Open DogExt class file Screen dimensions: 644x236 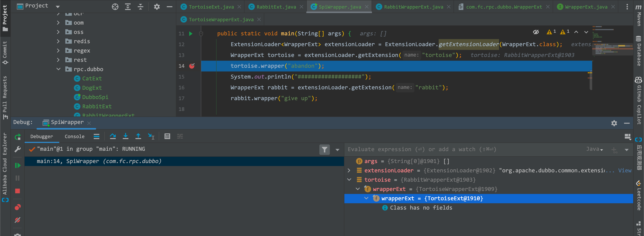click(x=92, y=88)
